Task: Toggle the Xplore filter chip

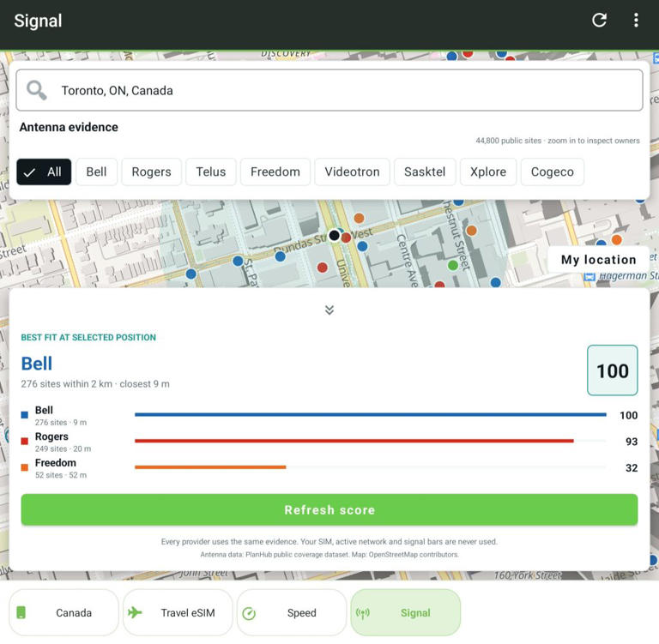Action: (488, 172)
